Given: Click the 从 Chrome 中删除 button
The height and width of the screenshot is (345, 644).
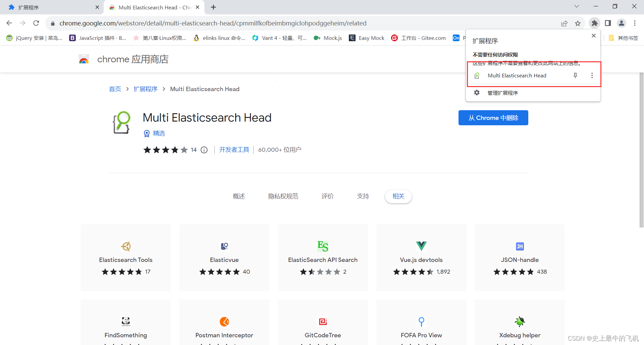Looking at the screenshot, I should [x=493, y=118].
